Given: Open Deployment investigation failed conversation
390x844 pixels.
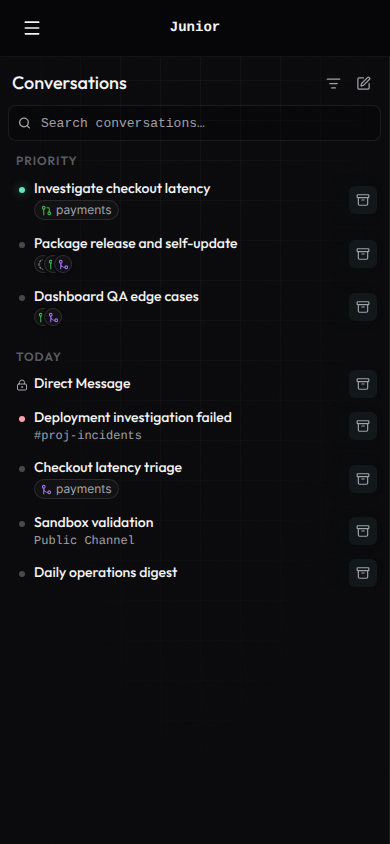Looking at the screenshot, I should click(x=133, y=418).
